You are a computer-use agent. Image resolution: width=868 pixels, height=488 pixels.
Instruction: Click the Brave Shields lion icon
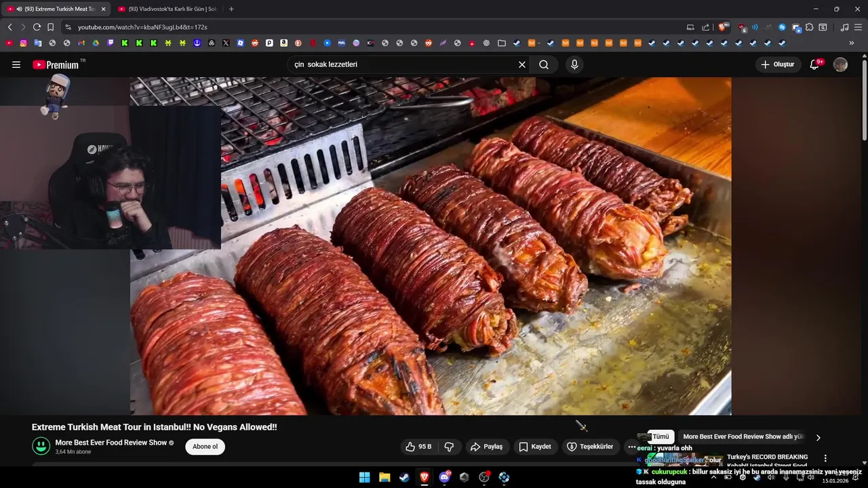[x=723, y=27]
